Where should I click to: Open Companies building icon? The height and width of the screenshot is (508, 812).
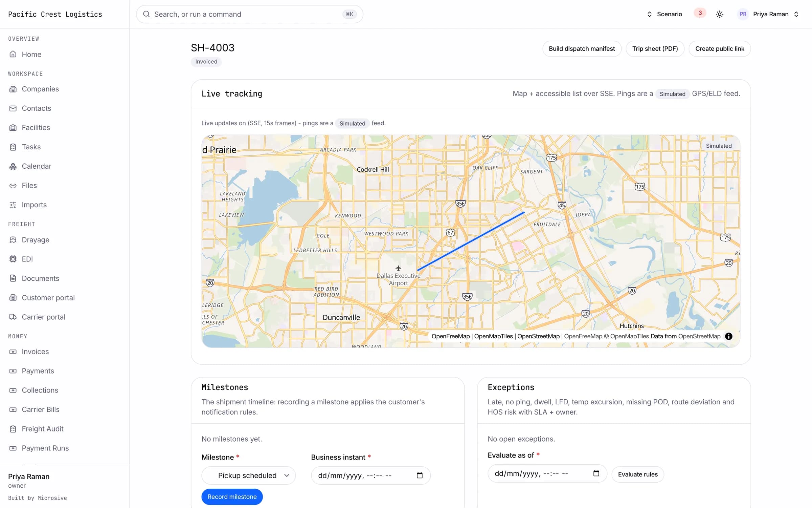point(13,89)
